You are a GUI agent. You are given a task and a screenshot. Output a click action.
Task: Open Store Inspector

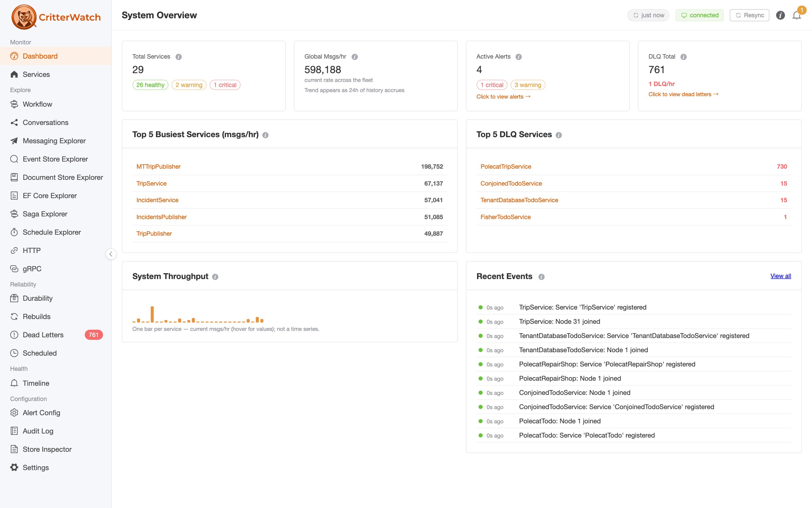[x=56, y=449]
